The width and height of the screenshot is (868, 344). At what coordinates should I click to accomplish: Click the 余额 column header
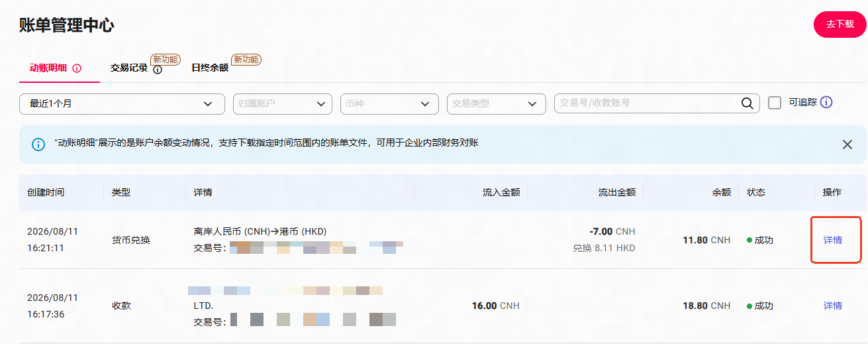pos(722,192)
